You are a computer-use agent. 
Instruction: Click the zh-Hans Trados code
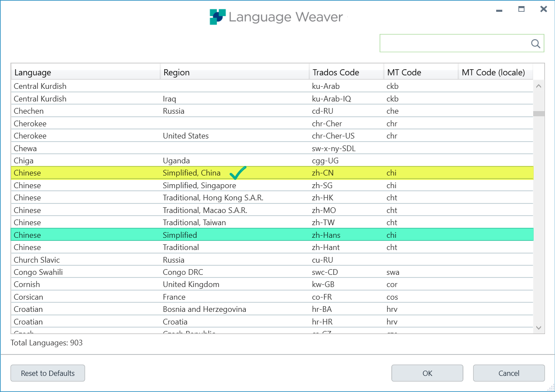[326, 235]
